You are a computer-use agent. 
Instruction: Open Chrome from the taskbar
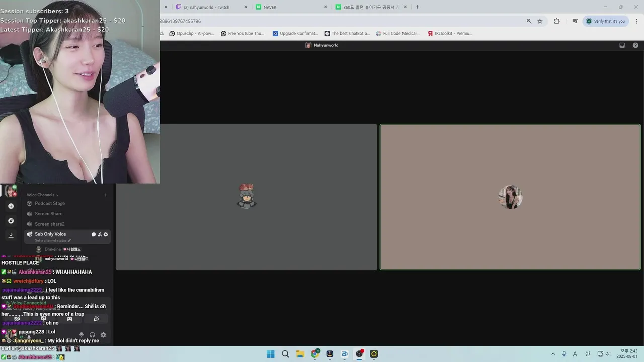[x=315, y=354]
